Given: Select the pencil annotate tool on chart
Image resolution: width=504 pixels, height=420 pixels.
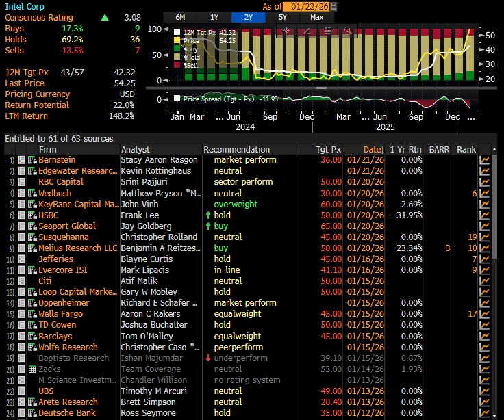Looking at the screenshot, I should 307,31.
